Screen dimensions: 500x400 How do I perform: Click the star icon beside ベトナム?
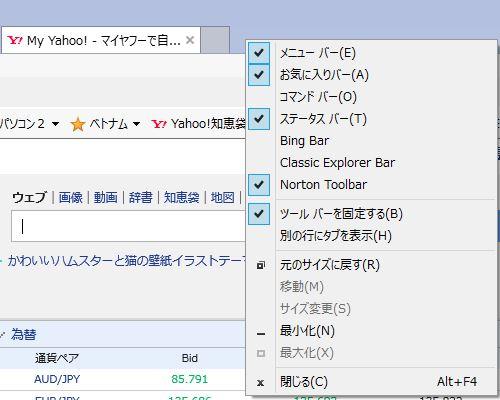(78, 124)
